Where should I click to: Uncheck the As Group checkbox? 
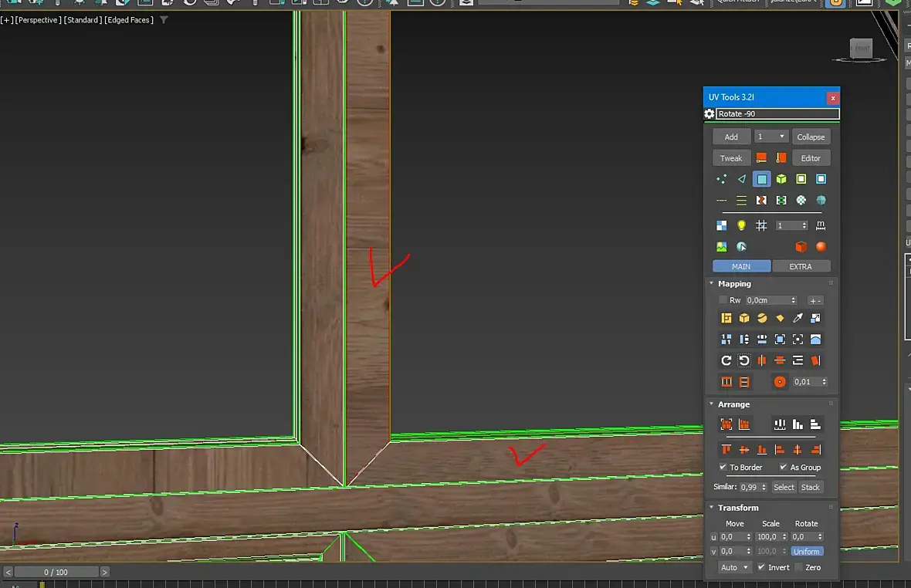[x=783, y=468]
